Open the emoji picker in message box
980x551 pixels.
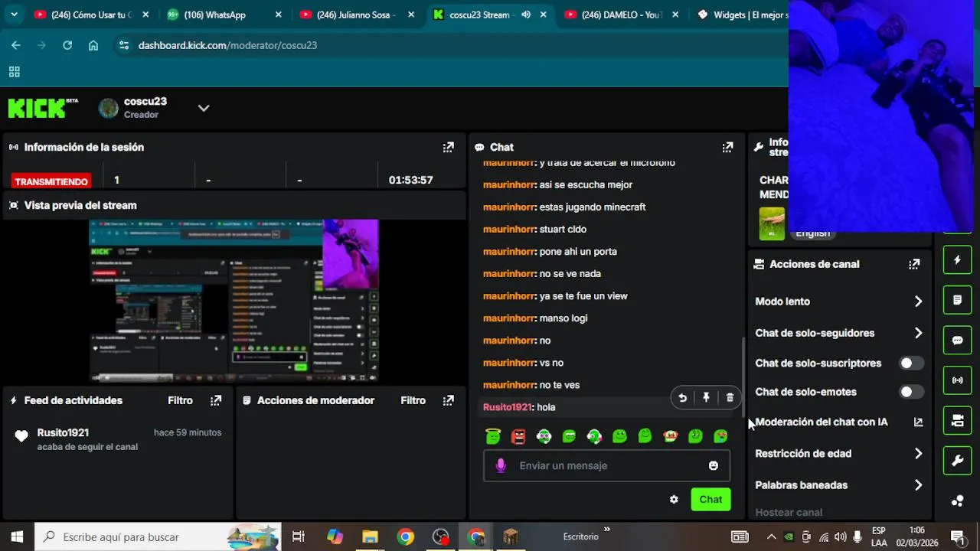714,465
